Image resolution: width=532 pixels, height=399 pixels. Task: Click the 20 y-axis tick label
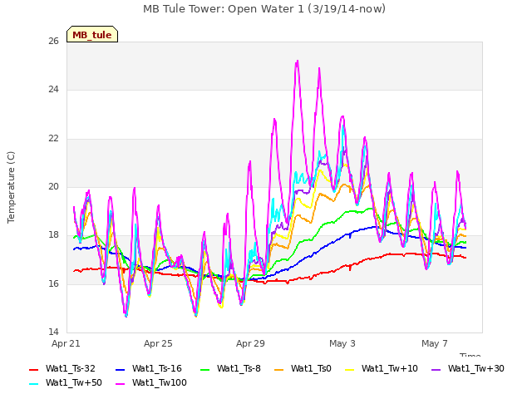pos(53,186)
